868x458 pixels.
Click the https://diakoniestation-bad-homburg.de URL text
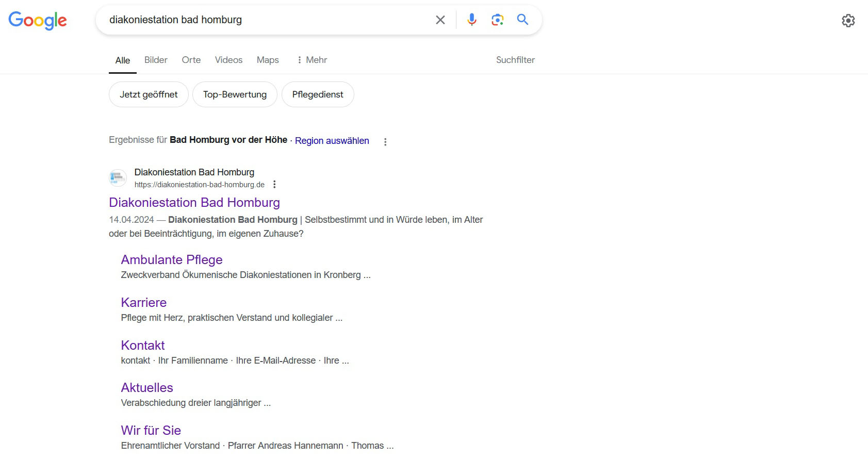click(x=200, y=185)
